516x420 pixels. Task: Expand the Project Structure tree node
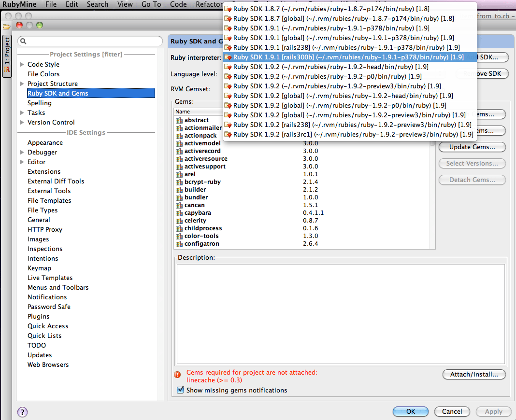click(x=22, y=84)
